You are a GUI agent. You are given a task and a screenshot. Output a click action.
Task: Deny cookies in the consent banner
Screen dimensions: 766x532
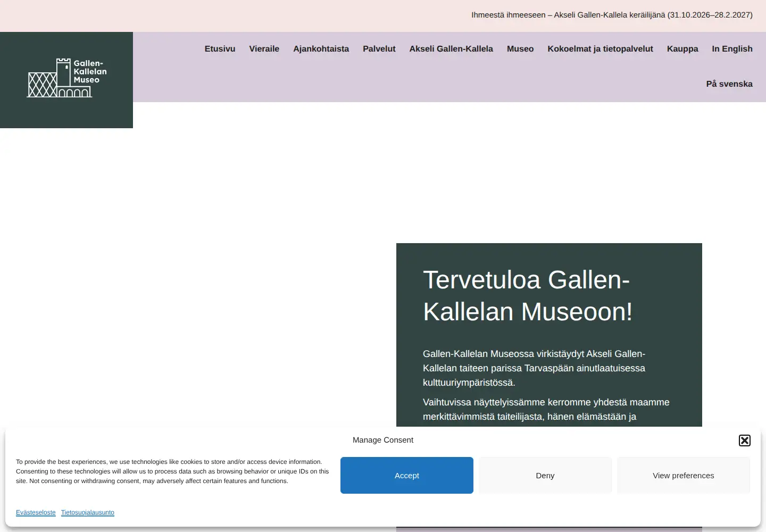tap(545, 476)
